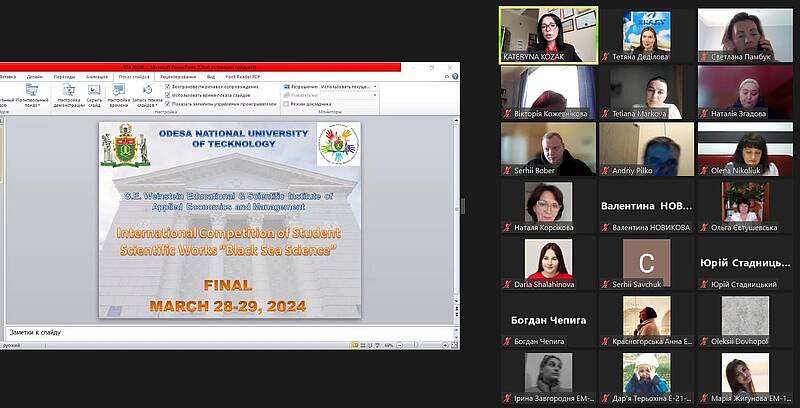The height and width of the screenshot is (408, 800).
Task: Select the hide slide (Скрыть слайд) icon
Action: (94, 90)
